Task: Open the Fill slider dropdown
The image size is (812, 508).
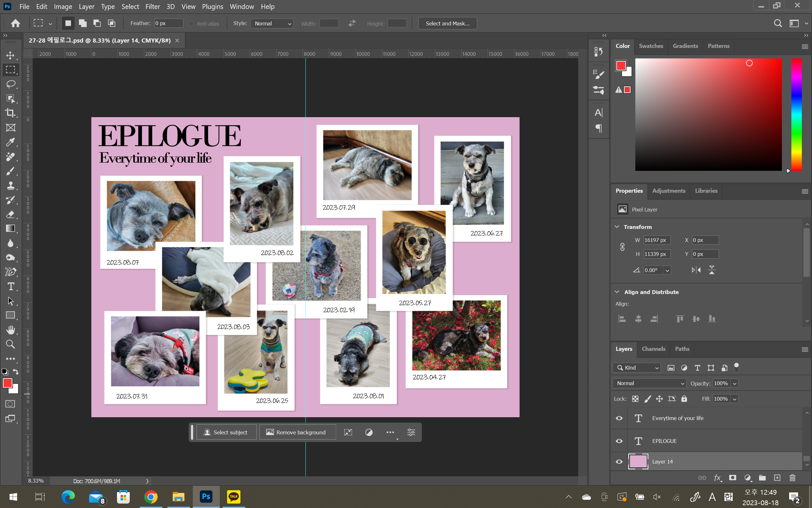Action: (x=735, y=399)
